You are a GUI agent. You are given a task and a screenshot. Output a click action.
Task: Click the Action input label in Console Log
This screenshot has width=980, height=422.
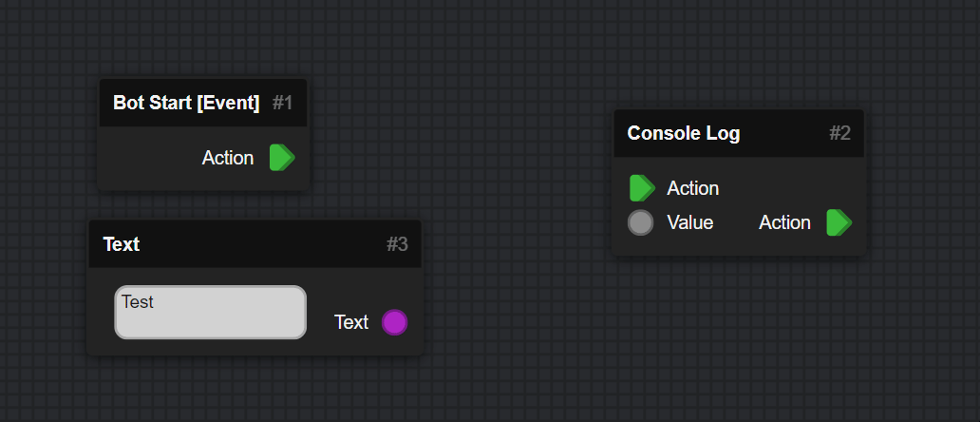(x=693, y=188)
